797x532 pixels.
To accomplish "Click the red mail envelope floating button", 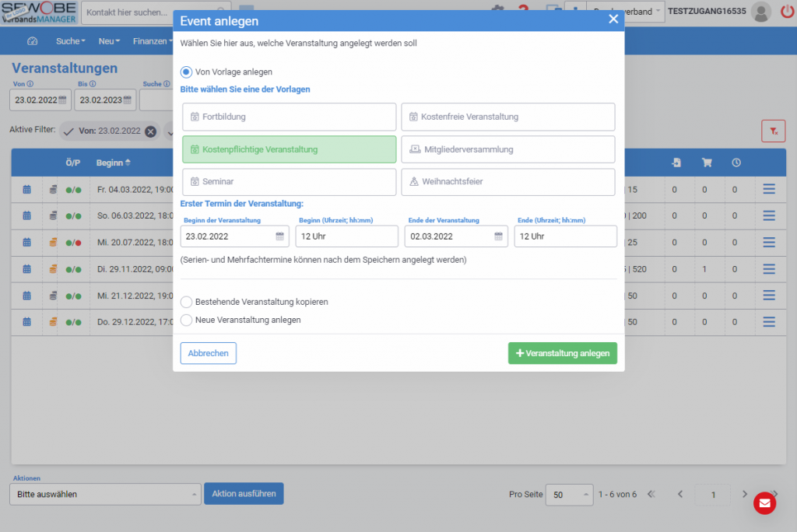I will [764, 503].
